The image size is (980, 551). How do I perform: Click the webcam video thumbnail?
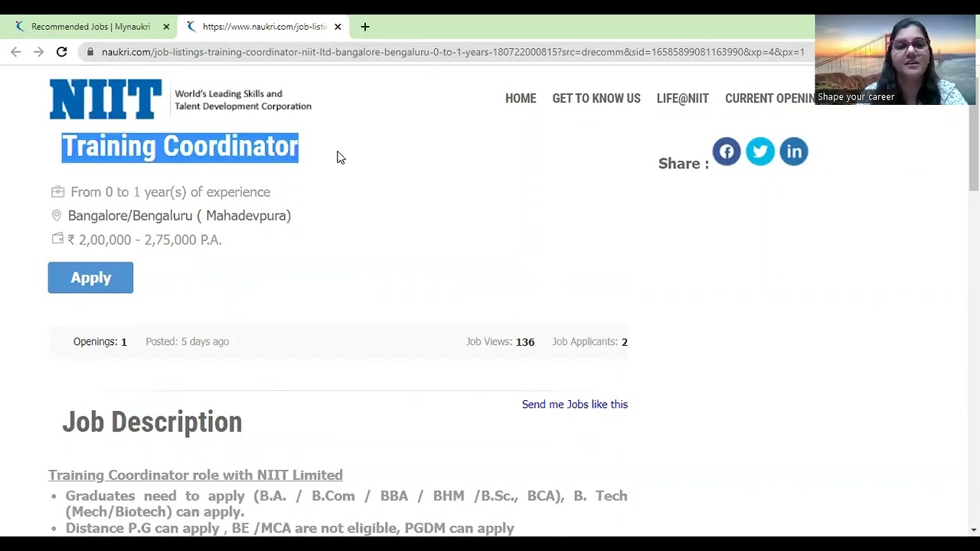pyautogui.click(x=895, y=60)
